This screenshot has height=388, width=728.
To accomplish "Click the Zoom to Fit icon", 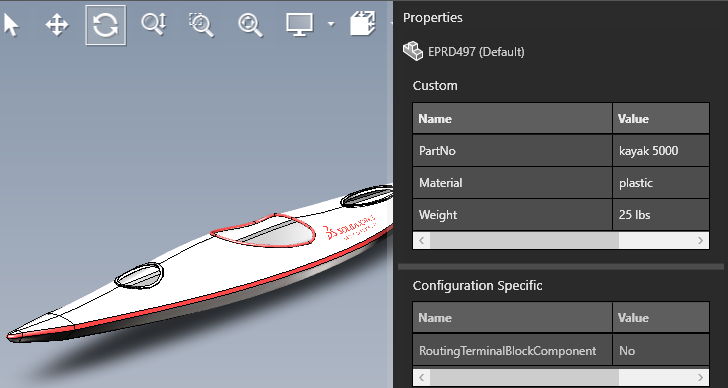I will click(251, 25).
